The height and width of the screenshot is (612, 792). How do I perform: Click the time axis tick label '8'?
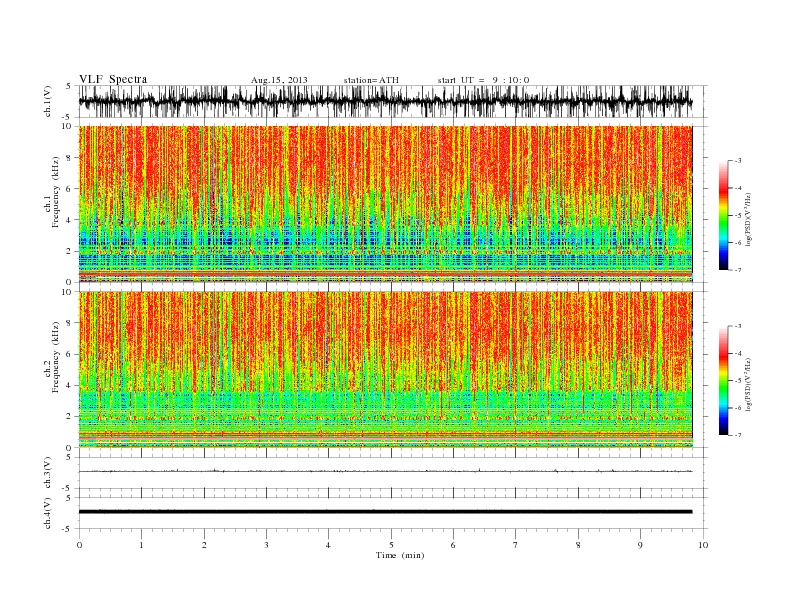[x=578, y=545]
